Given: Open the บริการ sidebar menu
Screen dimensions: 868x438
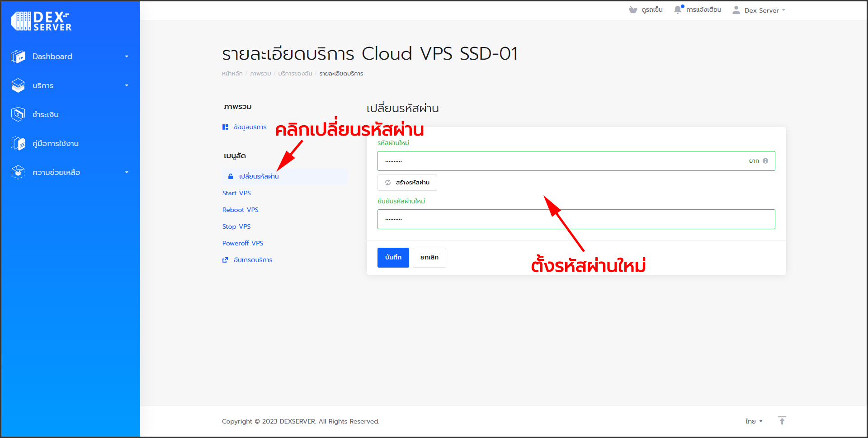Looking at the screenshot, I should point(42,85).
